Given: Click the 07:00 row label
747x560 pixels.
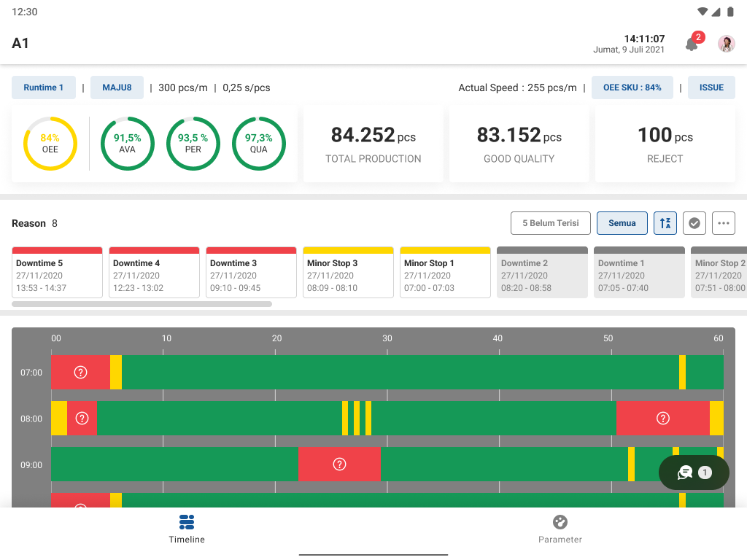Looking at the screenshot, I should point(31,373).
